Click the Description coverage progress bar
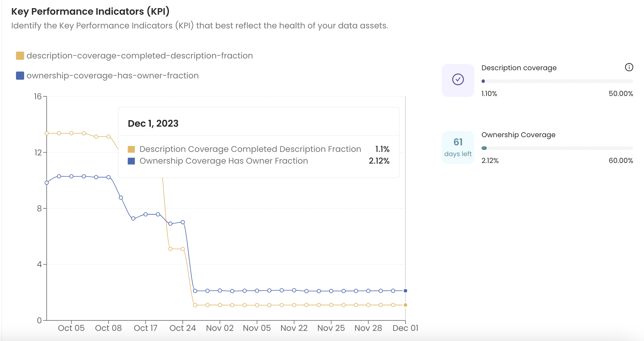Viewport: 644px width, 341px height. pos(557,81)
